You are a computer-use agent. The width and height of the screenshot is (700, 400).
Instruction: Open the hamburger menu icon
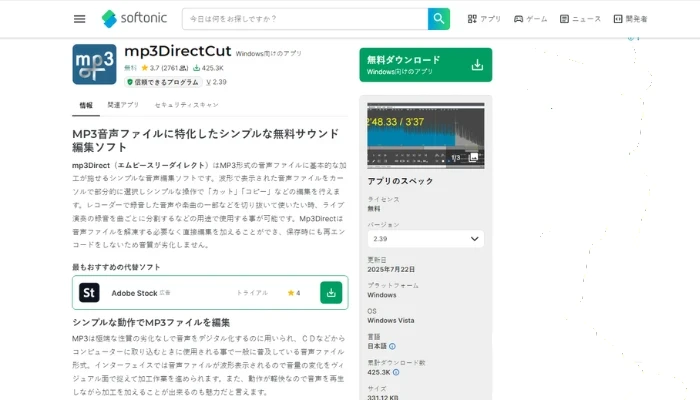point(79,19)
